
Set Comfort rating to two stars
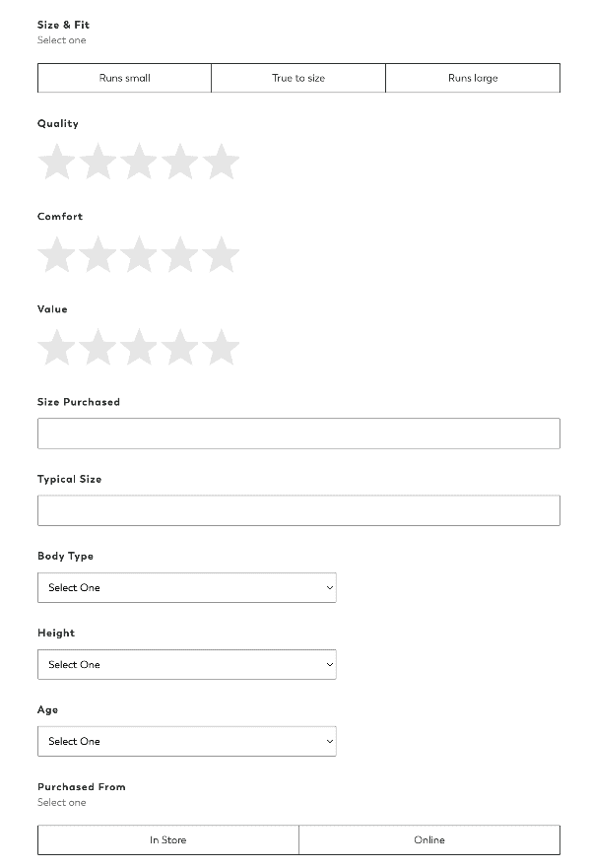[x=98, y=255]
